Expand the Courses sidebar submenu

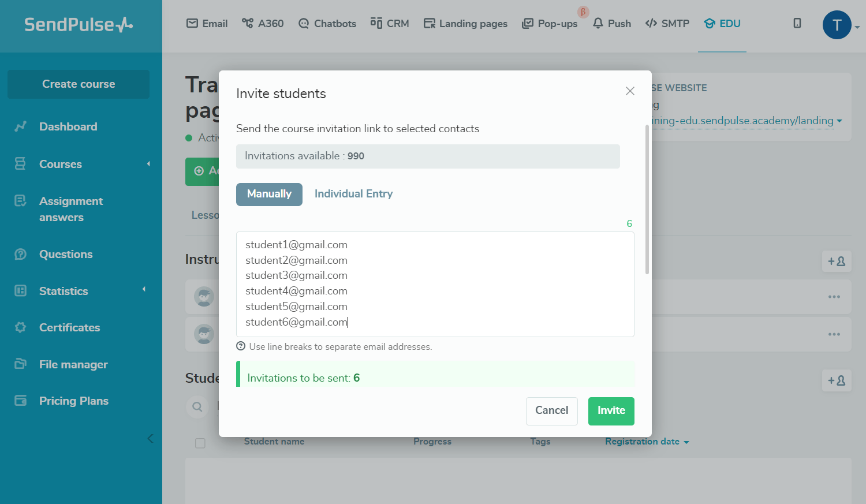148,164
